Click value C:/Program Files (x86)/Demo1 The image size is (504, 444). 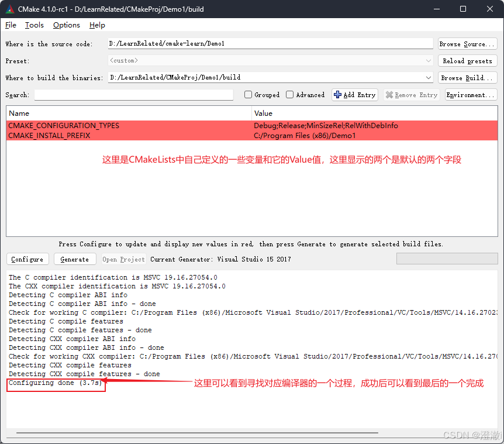click(x=305, y=135)
